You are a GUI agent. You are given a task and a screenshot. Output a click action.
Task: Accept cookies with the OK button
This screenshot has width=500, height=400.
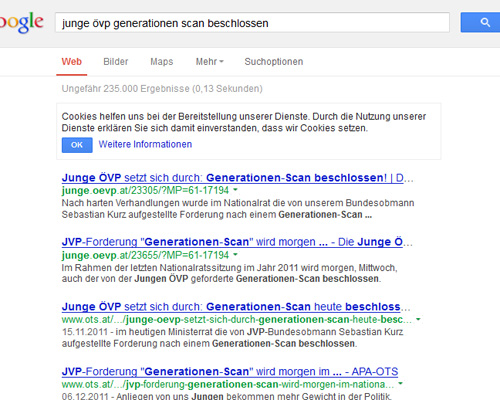coord(77,145)
